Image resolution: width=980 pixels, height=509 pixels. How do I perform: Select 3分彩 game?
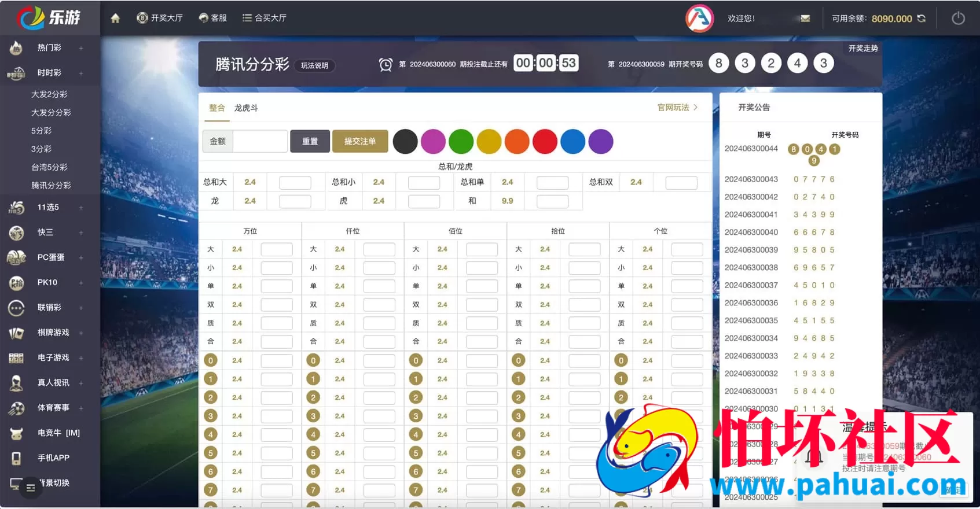[x=41, y=149]
